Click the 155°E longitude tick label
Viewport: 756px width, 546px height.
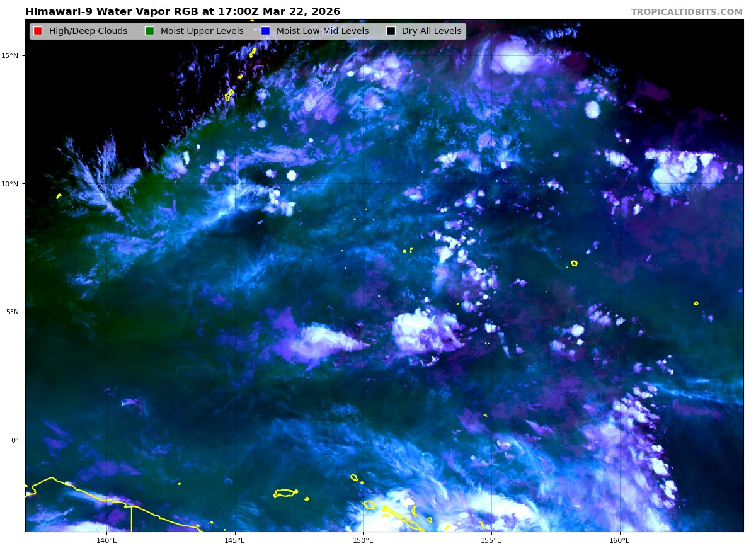tap(491, 540)
